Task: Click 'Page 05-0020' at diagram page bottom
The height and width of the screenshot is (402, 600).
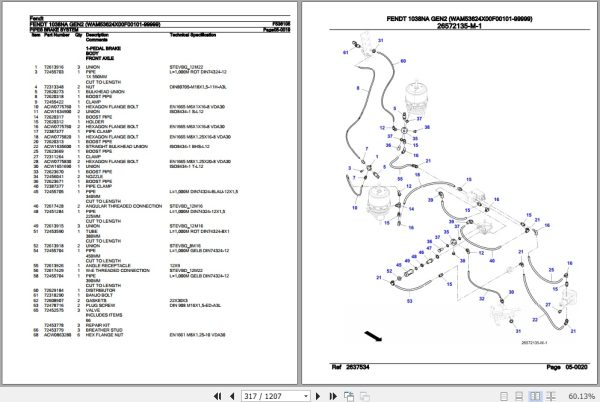Action: coord(567,367)
